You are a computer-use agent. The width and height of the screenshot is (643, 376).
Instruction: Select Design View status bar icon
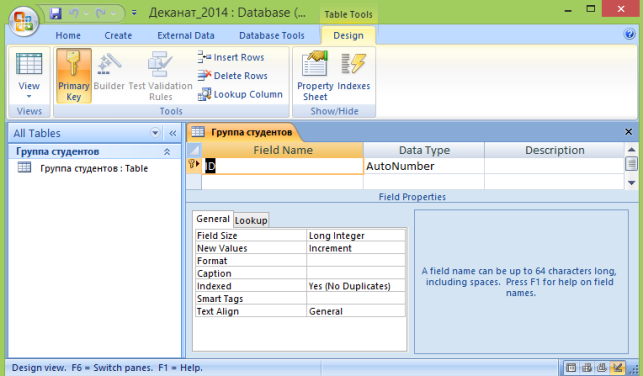pyautogui.click(x=618, y=368)
